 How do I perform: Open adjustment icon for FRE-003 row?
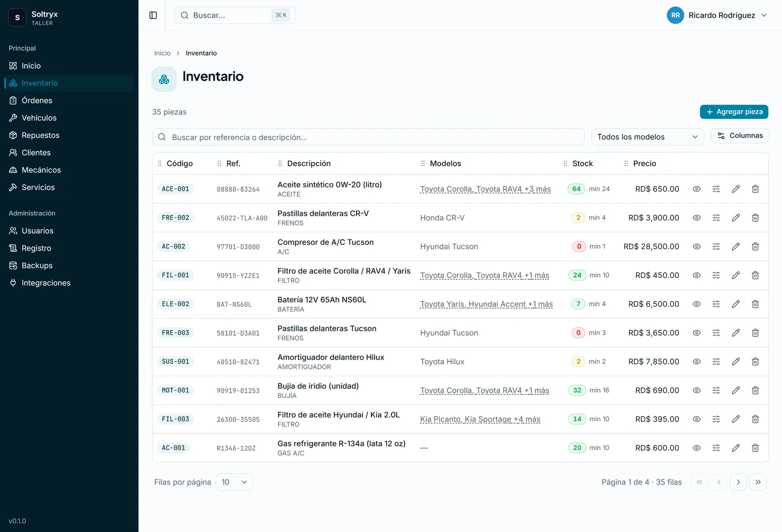(716, 333)
